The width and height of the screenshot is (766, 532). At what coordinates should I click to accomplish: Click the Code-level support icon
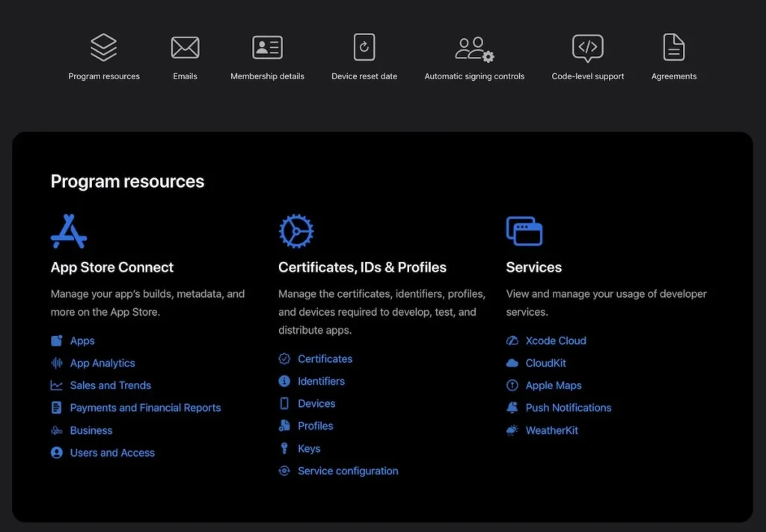coord(588,47)
